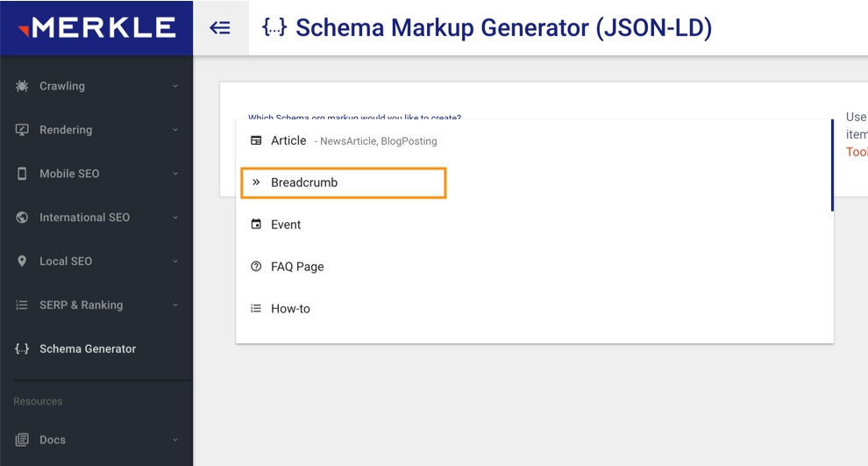Click the SERP & Ranking list icon

[22, 305]
